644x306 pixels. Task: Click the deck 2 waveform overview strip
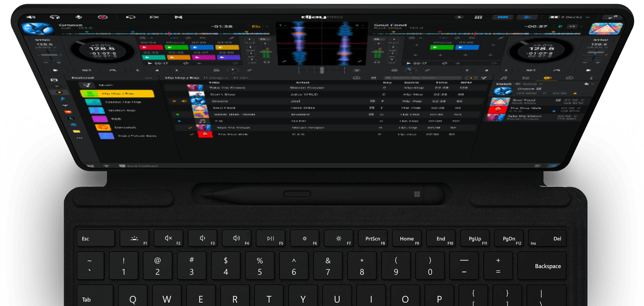point(476,33)
